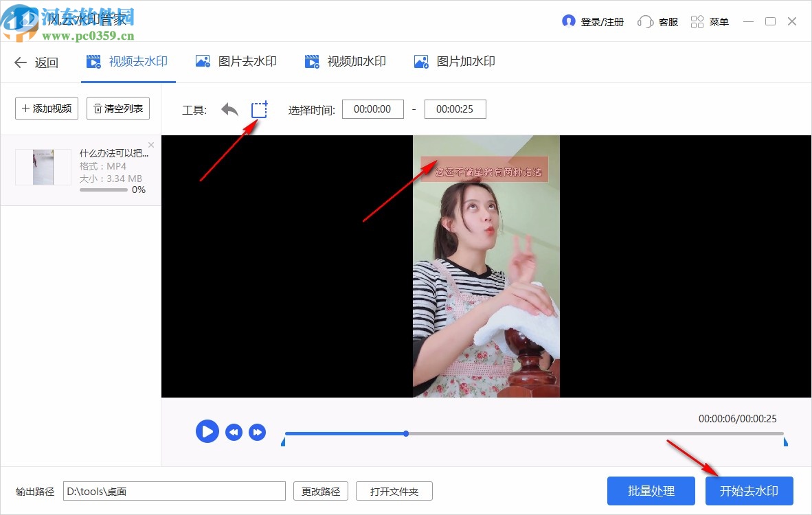
Task: Click the output path field showing D:\tools\桌面
Action: (x=175, y=490)
